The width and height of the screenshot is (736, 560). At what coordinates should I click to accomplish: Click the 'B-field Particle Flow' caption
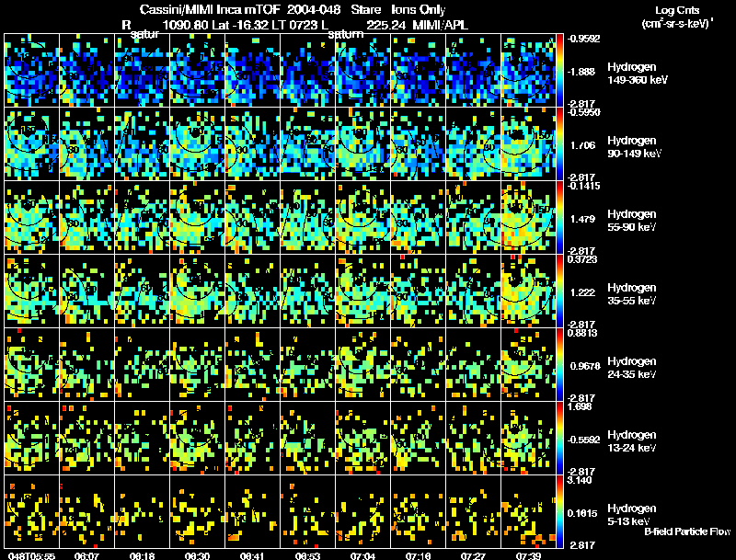(x=687, y=531)
